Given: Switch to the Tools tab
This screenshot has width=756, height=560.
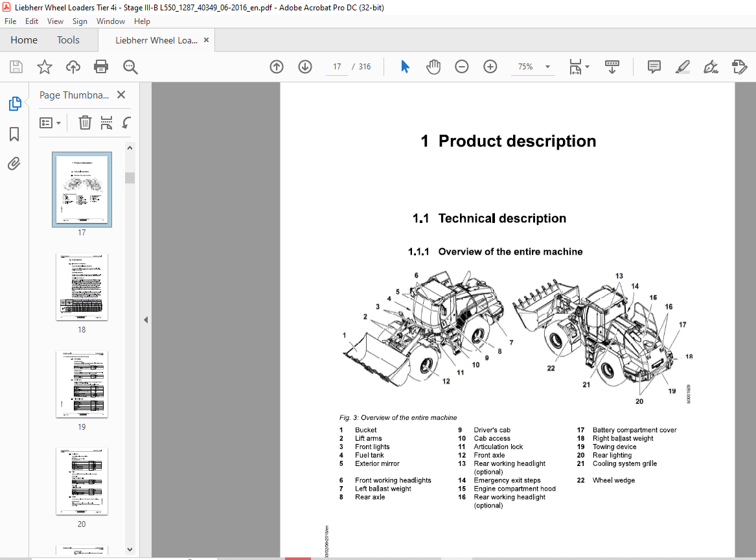Looking at the screenshot, I should (x=68, y=40).
